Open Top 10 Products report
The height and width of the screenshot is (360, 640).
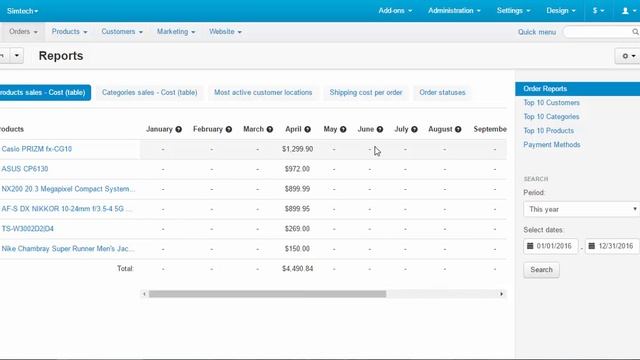click(x=549, y=131)
